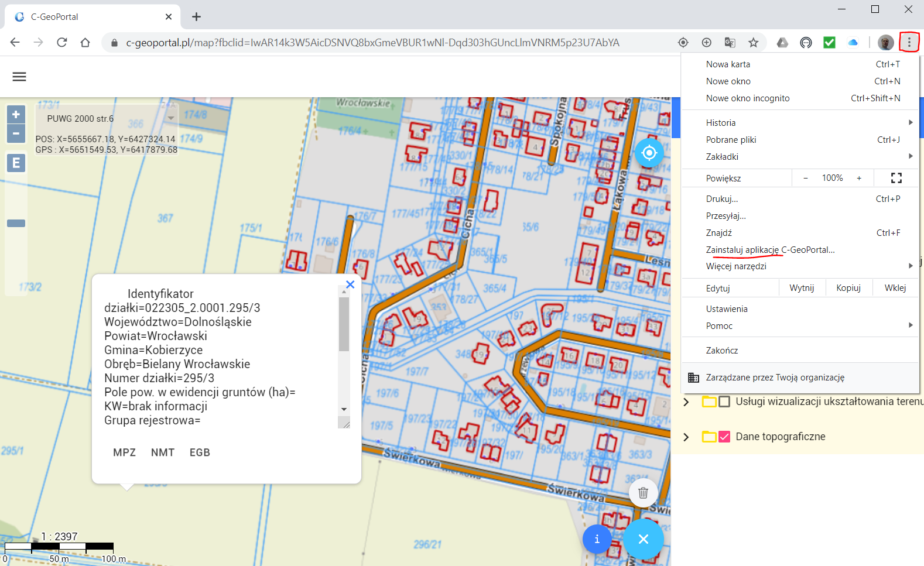Select Zakończ menu item
924x566 pixels.
click(x=800, y=351)
